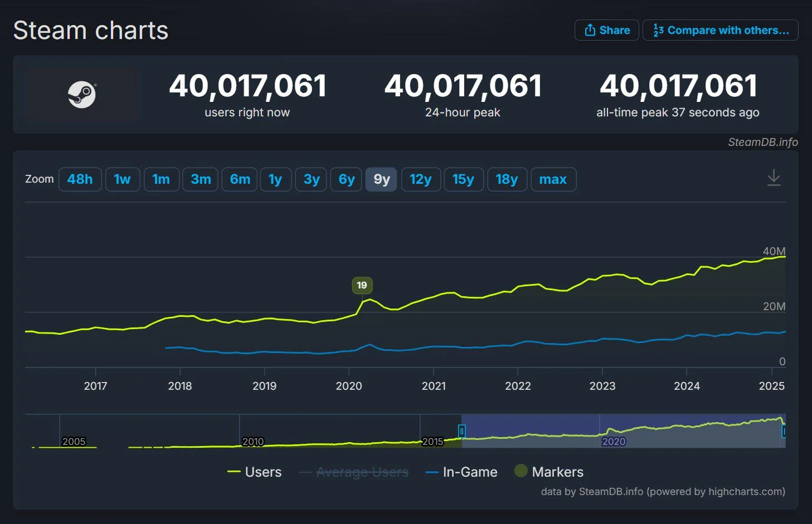Switch to the 15y zoom view
This screenshot has width=812, height=524.
click(x=464, y=179)
